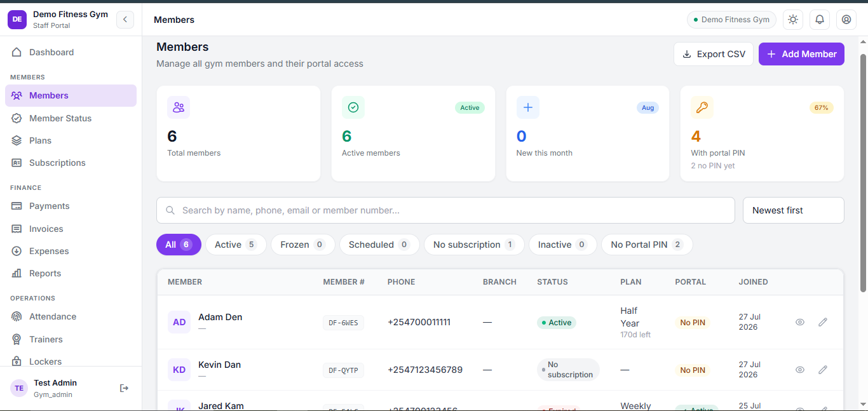Click member number DF-QYTP
This screenshot has width=868, height=411.
pyautogui.click(x=343, y=370)
